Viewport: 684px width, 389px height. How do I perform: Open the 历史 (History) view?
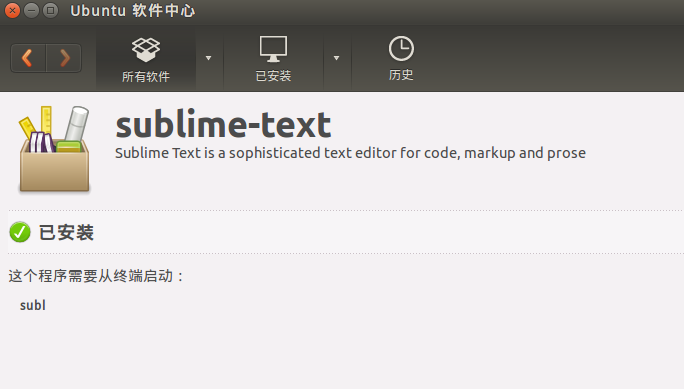coord(401,58)
